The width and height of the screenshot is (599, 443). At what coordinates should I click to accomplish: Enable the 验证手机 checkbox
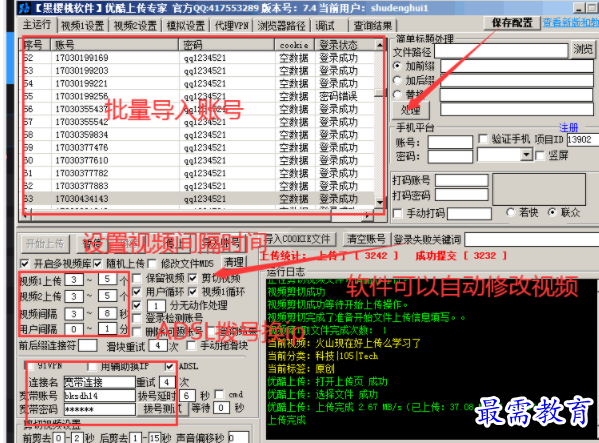[x=483, y=139]
